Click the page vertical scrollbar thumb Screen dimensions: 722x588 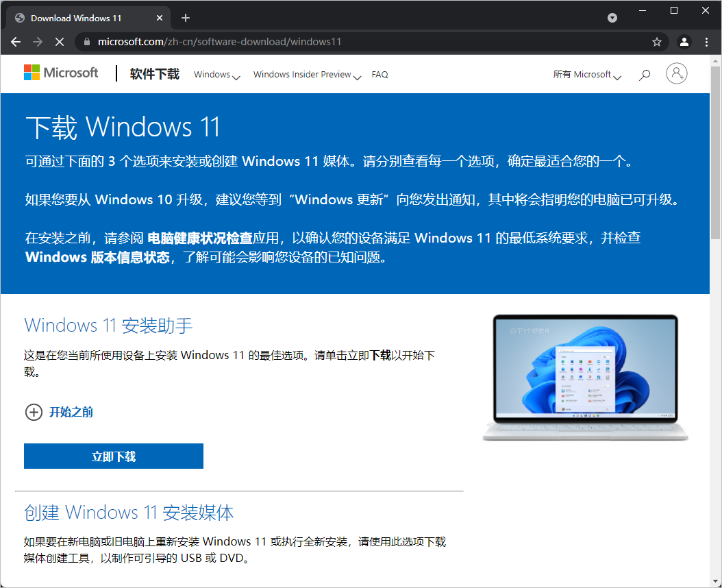[x=715, y=153]
